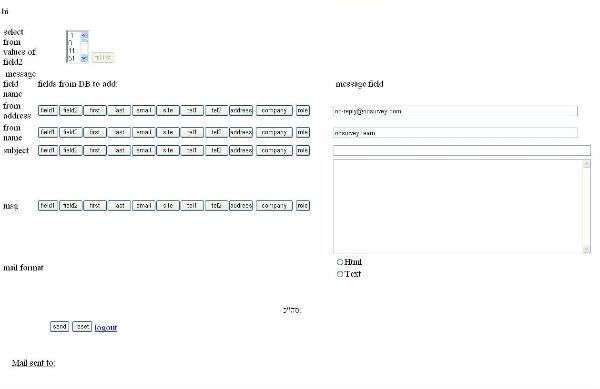Focus the from address message input field
The width and height of the screenshot is (600, 389).
[x=455, y=111]
